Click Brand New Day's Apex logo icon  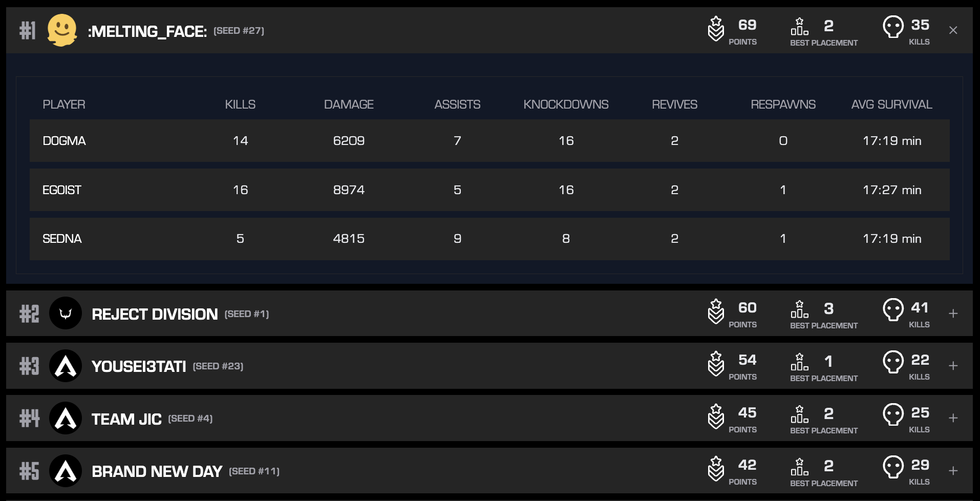click(x=66, y=471)
